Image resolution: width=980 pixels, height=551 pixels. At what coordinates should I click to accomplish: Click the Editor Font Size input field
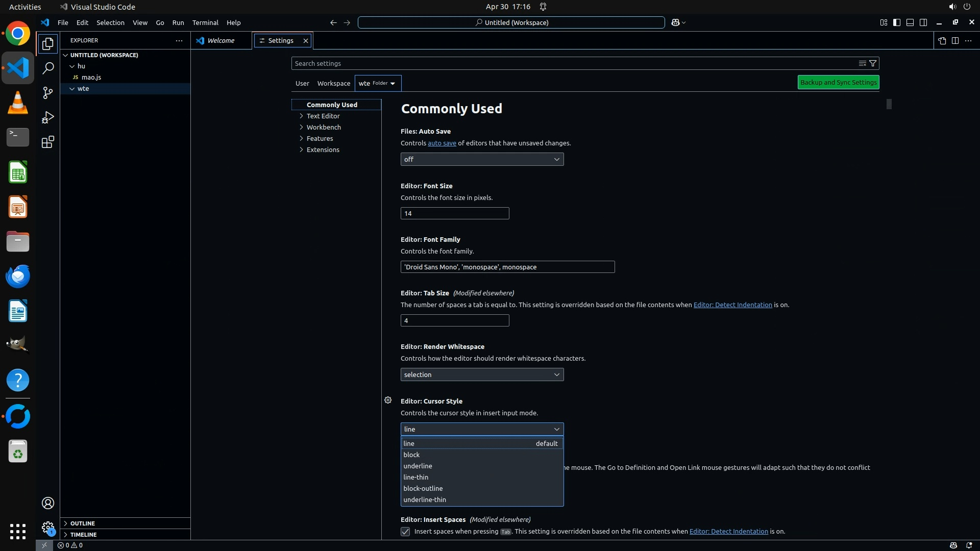click(454, 213)
